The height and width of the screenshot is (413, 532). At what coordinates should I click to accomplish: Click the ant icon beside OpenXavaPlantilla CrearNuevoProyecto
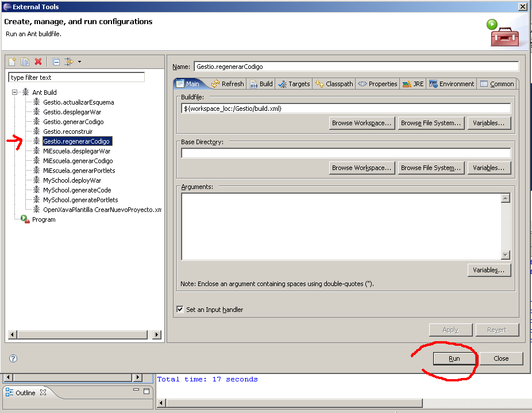point(36,210)
